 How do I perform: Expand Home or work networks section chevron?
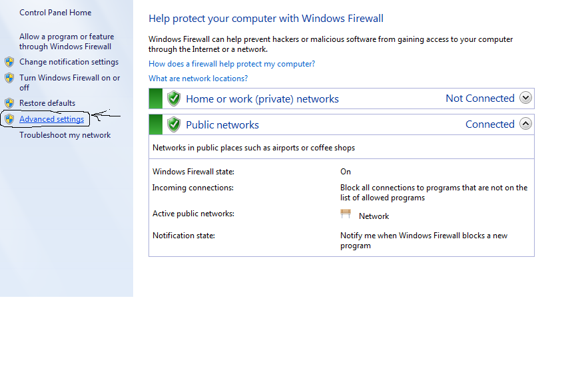click(x=525, y=98)
